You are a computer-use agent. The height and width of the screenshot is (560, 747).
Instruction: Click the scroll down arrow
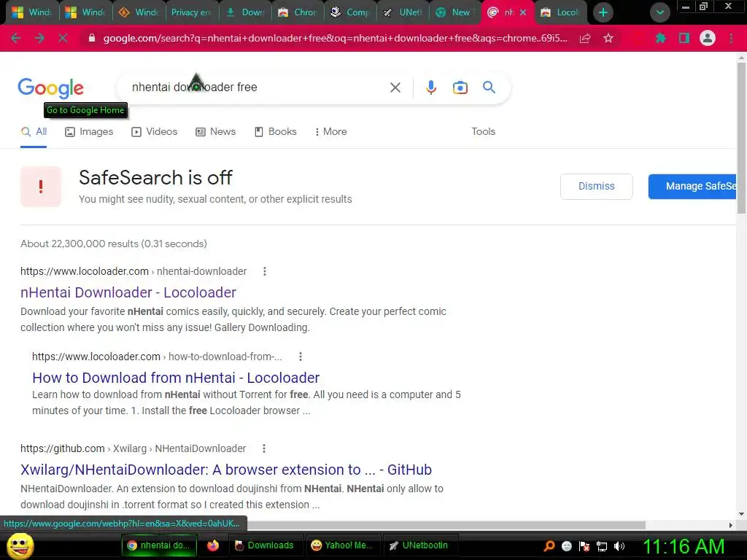[741, 514]
